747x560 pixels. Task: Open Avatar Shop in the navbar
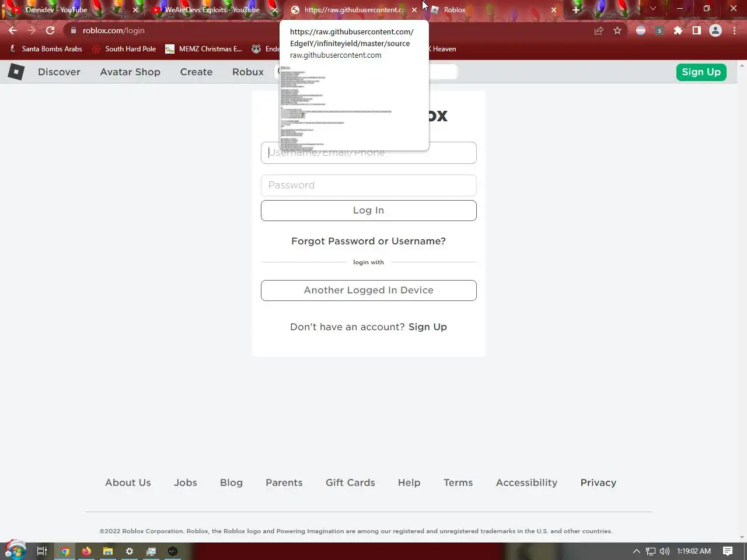[x=130, y=72]
